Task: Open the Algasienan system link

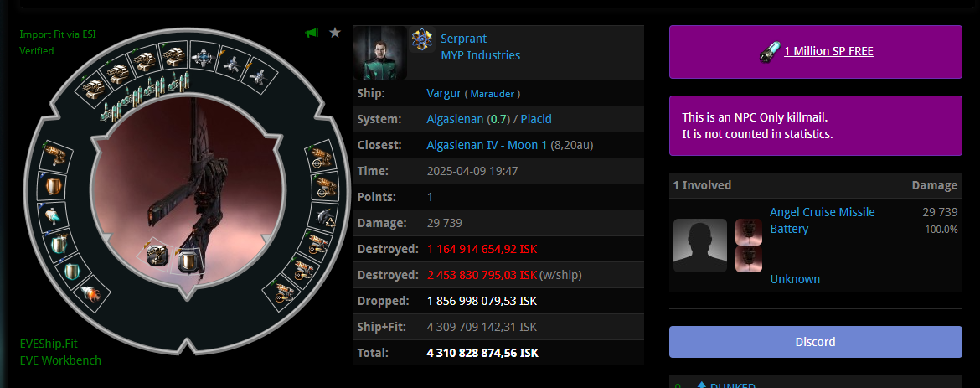Action: click(455, 119)
